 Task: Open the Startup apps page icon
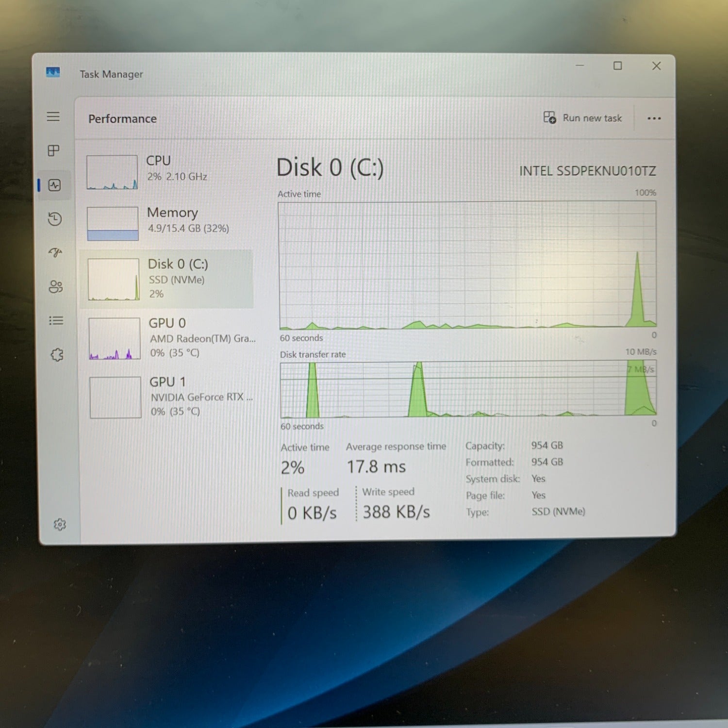pyautogui.click(x=55, y=252)
